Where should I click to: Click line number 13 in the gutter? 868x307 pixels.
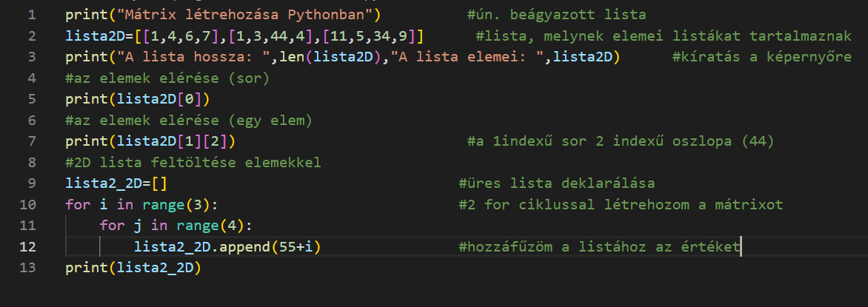point(27,268)
